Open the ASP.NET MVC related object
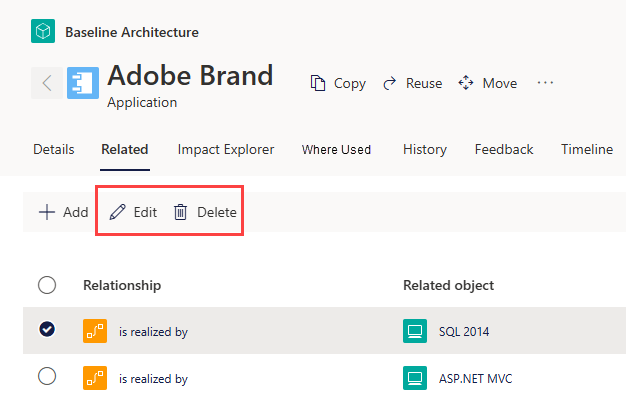Viewport: 626px width, 395px height. pyautogui.click(x=475, y=378)
